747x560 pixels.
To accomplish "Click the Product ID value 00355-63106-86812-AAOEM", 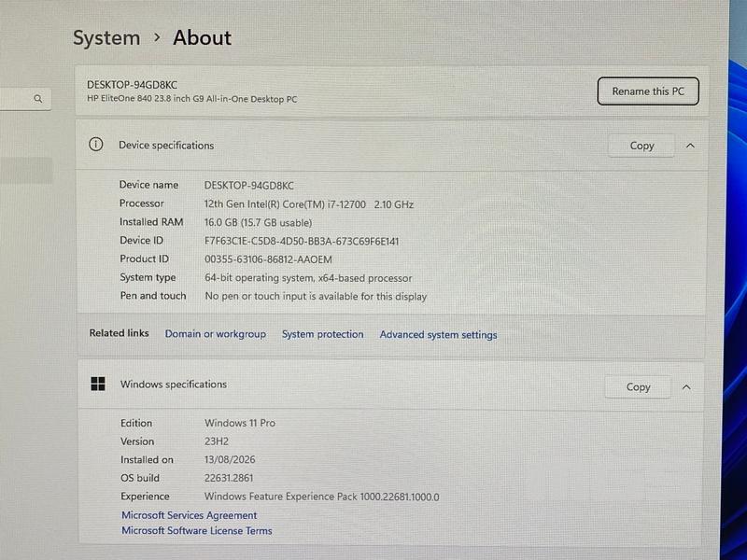I will pos(268,259).
